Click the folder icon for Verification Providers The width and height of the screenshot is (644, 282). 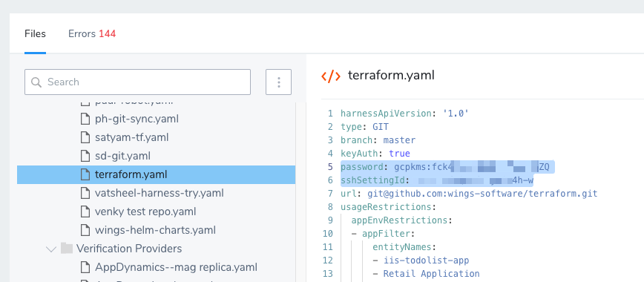[x=66, y=249]
